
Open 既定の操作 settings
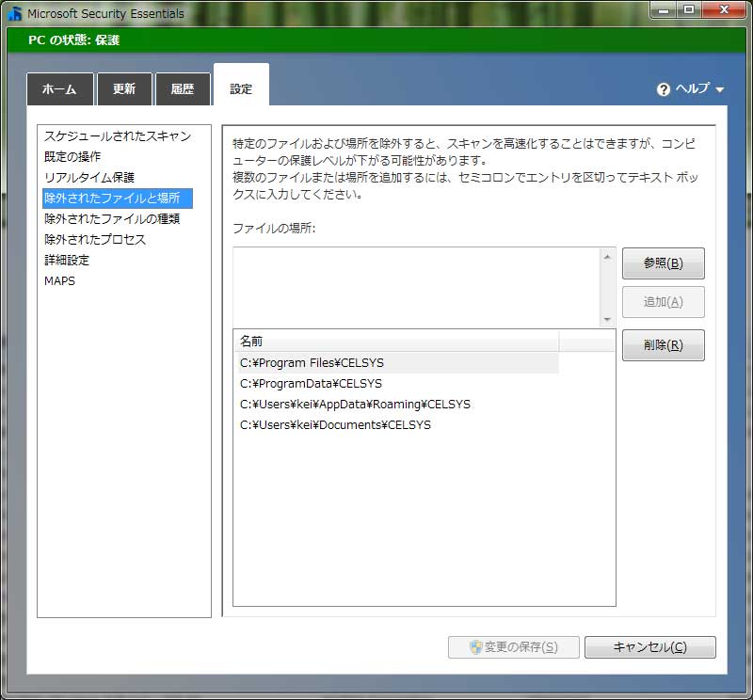(x=72, y=157)
